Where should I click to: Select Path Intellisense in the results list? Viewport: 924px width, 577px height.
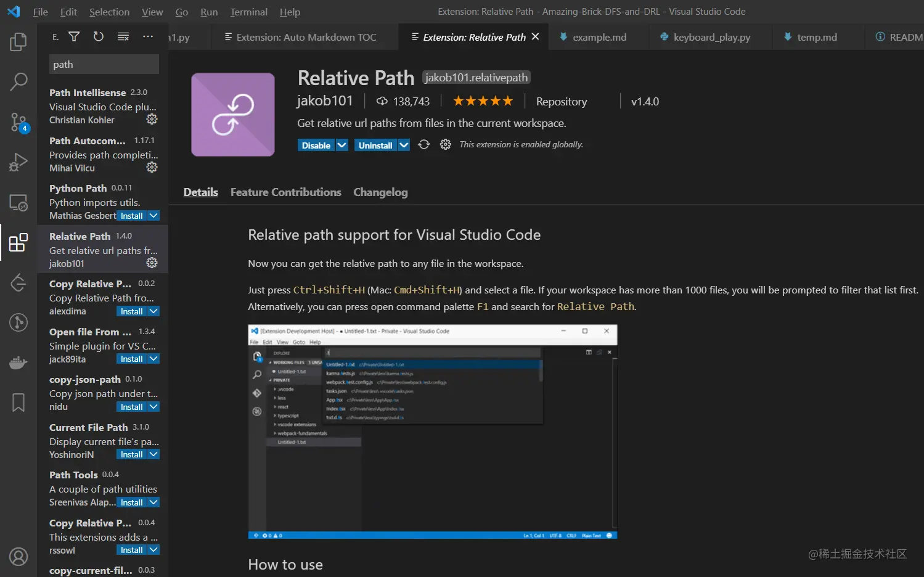point(102,106)
